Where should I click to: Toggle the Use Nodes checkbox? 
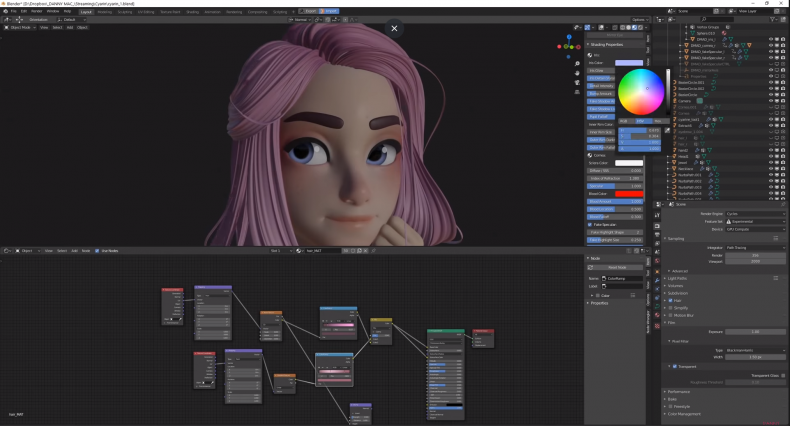pos(97,251)
